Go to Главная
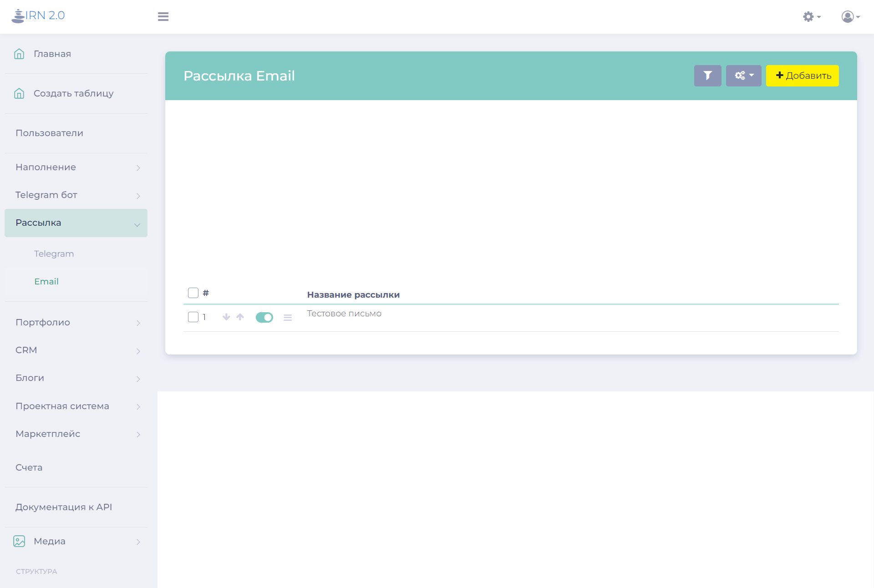 52,54
